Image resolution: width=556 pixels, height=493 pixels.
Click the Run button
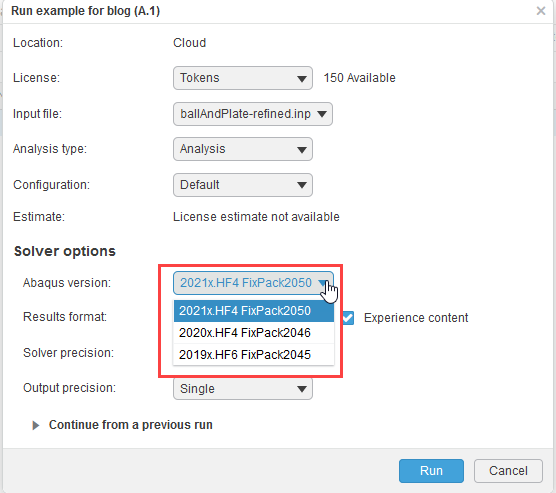[x=431, y=471]
